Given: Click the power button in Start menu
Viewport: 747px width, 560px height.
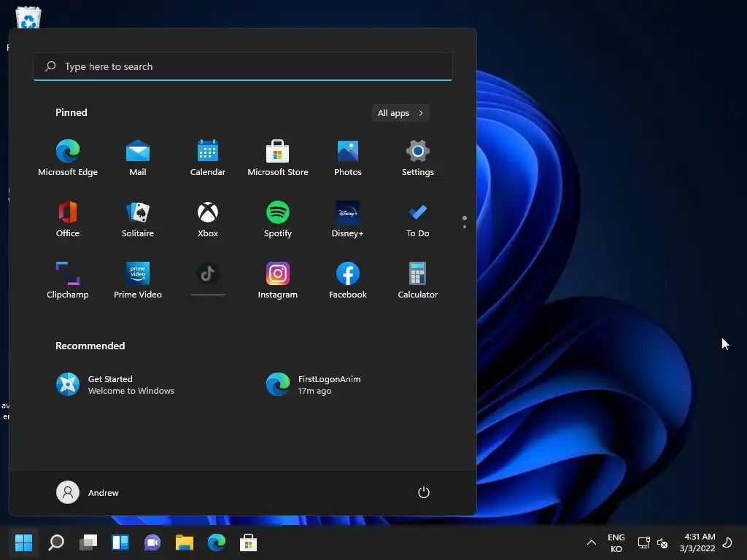Looking at the screenshot, I should 424,492.
